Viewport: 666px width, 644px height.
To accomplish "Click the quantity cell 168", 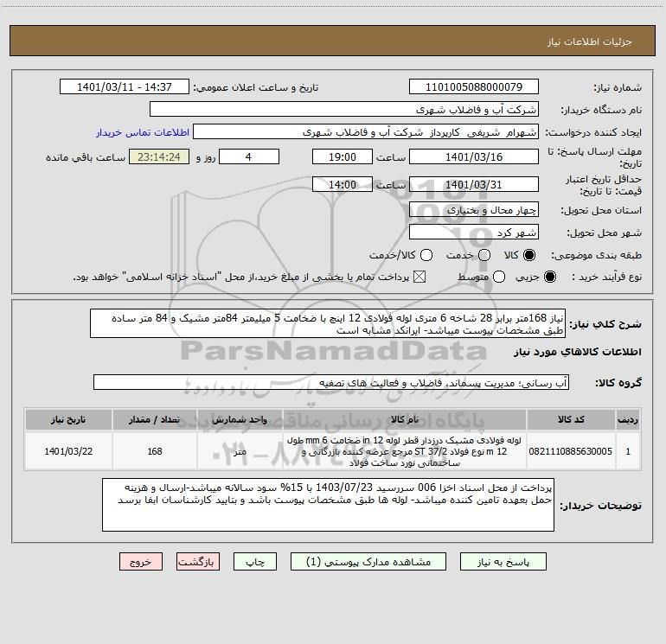I will pos(155,451).
